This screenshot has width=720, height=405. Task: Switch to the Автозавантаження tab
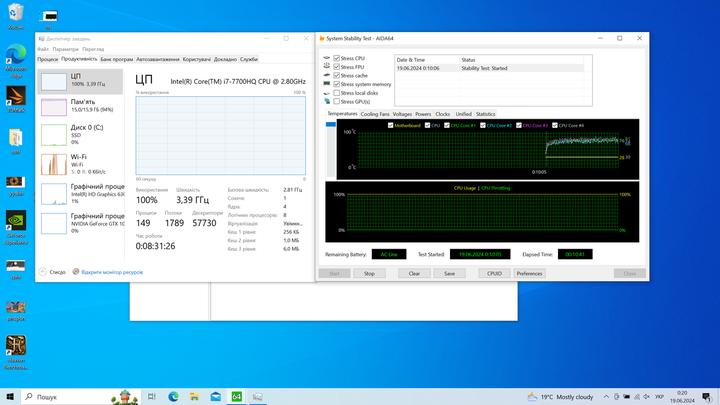coord(158,59)
